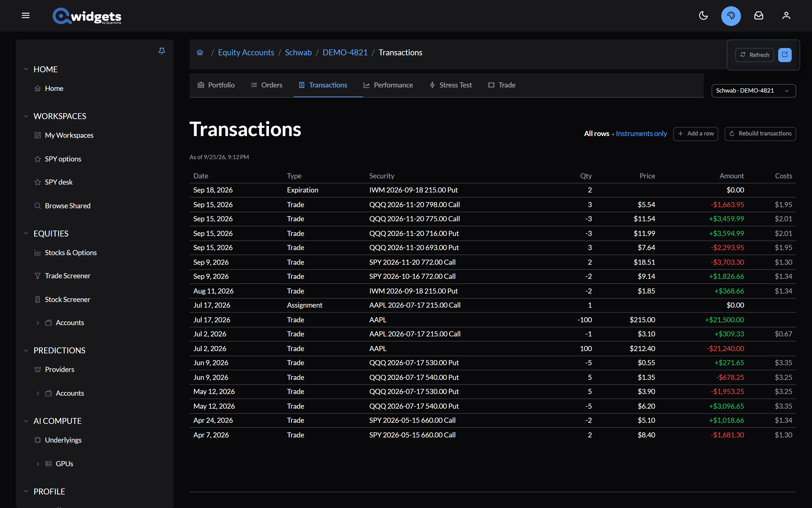Pin the sidebar with pushpin icon

161,51
